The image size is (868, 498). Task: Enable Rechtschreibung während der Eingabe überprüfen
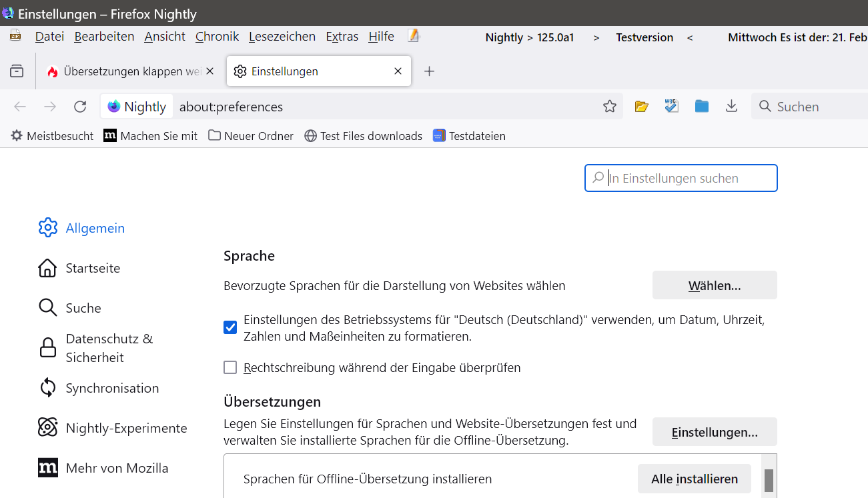230,367
